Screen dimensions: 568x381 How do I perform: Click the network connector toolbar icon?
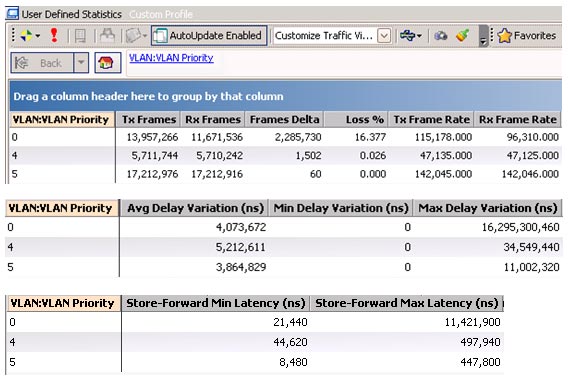[408, 35]
